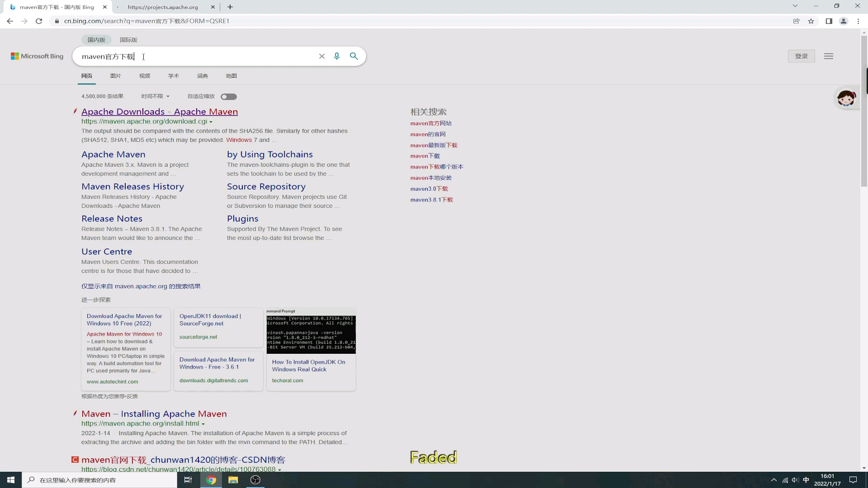Click the magnifier search button

(354, 56)
